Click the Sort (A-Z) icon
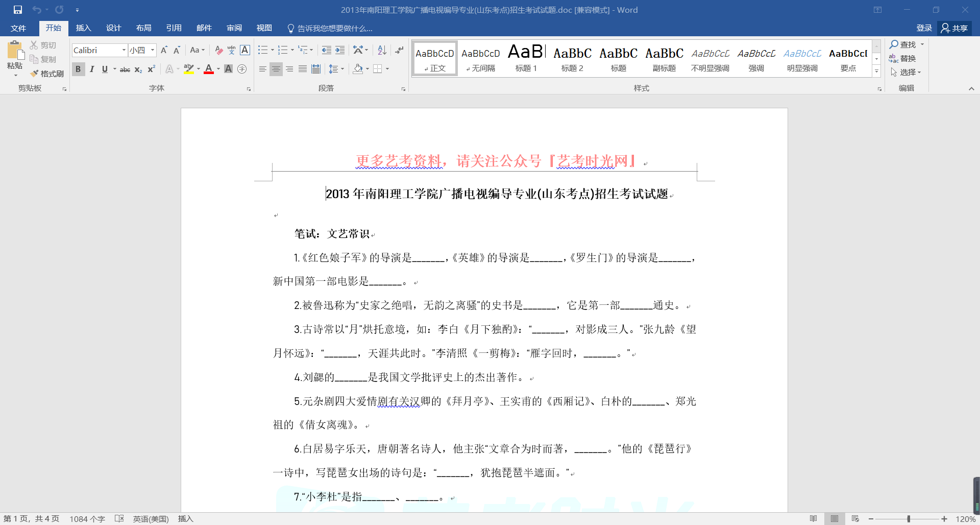980x525 pixels. [x=382, y=50]
